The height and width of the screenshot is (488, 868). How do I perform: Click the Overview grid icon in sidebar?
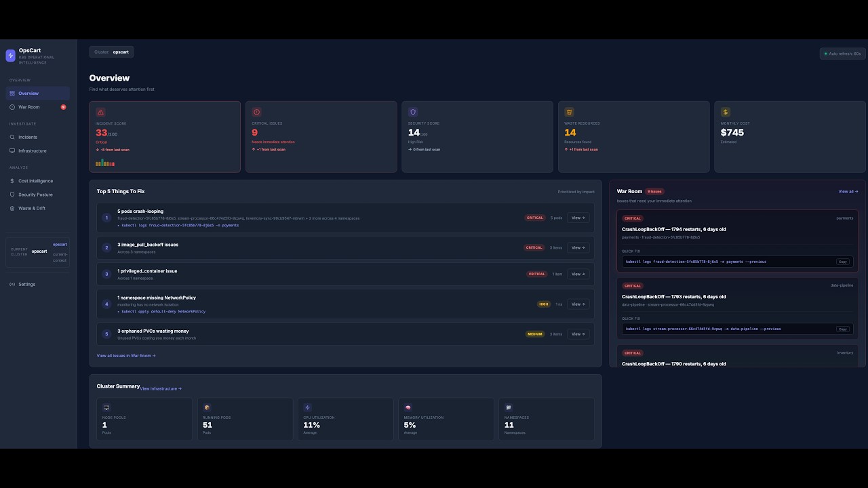(12, 94)
